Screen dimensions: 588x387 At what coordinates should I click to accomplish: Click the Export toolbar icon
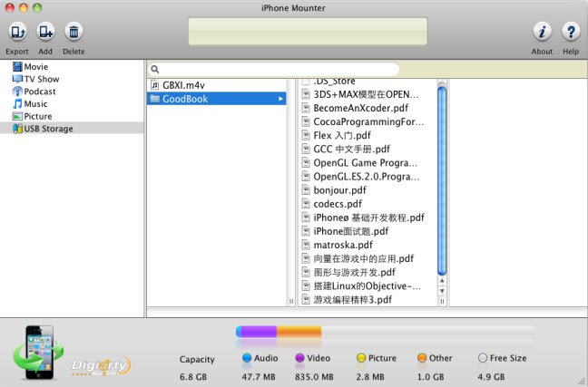[x=17, y=32]
